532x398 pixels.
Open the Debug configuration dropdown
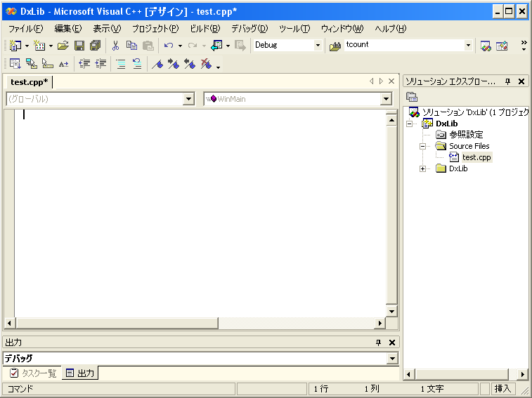point(318,45)
